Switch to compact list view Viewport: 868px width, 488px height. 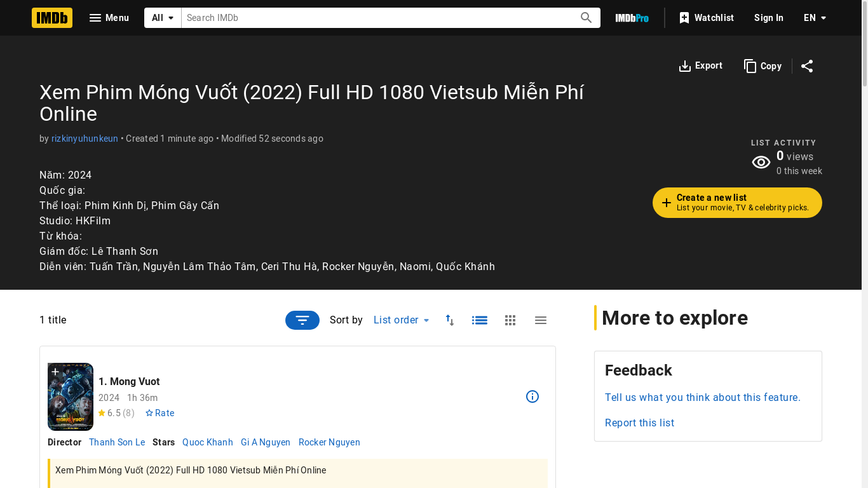click(x=541, y=320)
